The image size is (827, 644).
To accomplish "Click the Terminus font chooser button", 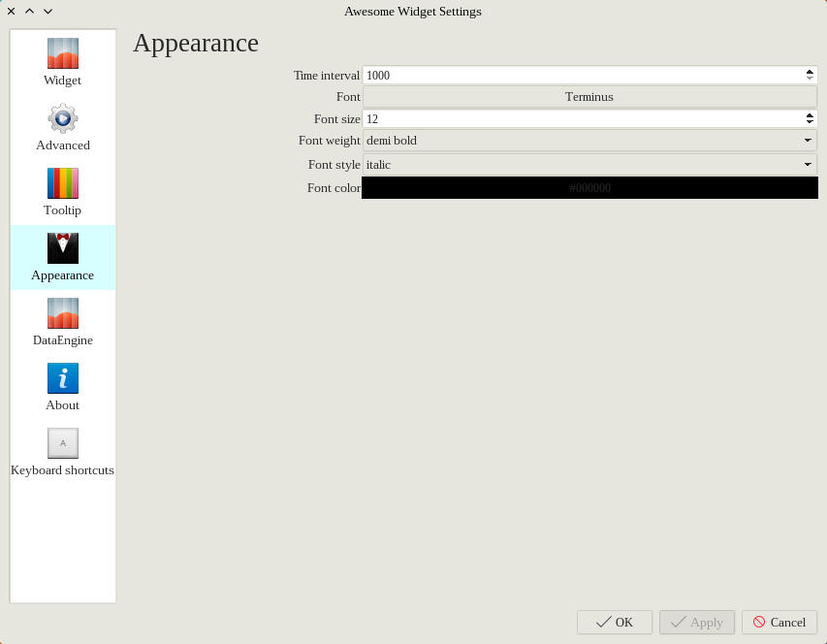I will pyautogui.click(x=589, y=97).
